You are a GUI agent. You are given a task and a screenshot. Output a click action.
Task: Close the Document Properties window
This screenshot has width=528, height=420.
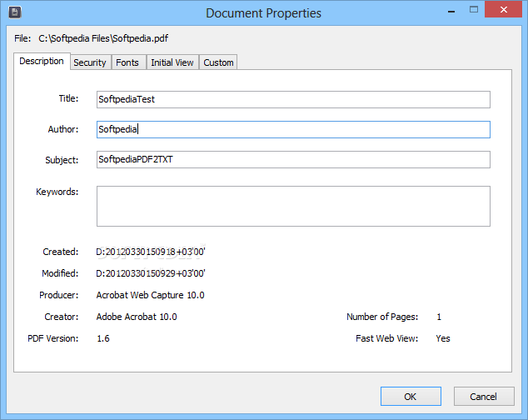pos(503,9)
